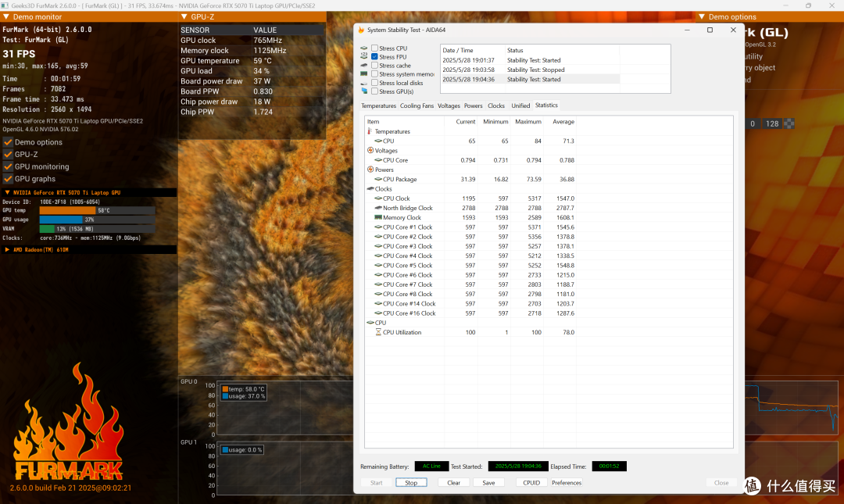The image size is (844, 504).
Task: Click the drive icon beside Stress local disks
Action: [x=364, y=83]
